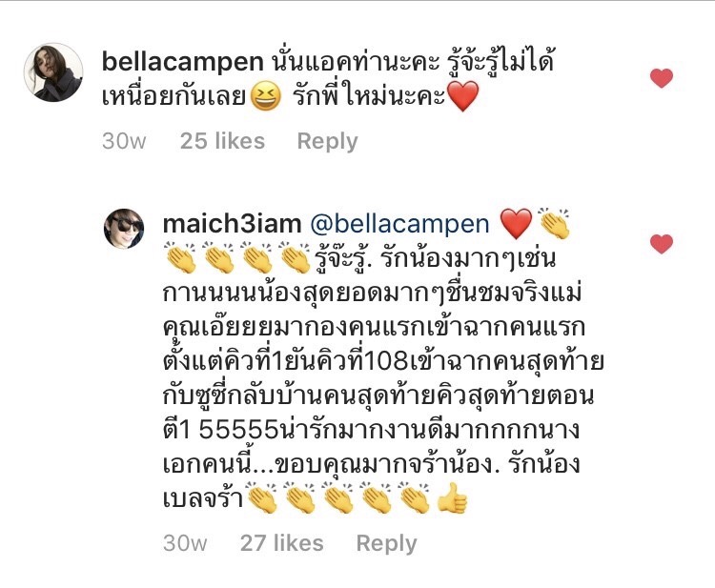This screenshot has width=715, height=588.
Task: Click the first clapping emoji after เบลจร้า
Action: 262,497
